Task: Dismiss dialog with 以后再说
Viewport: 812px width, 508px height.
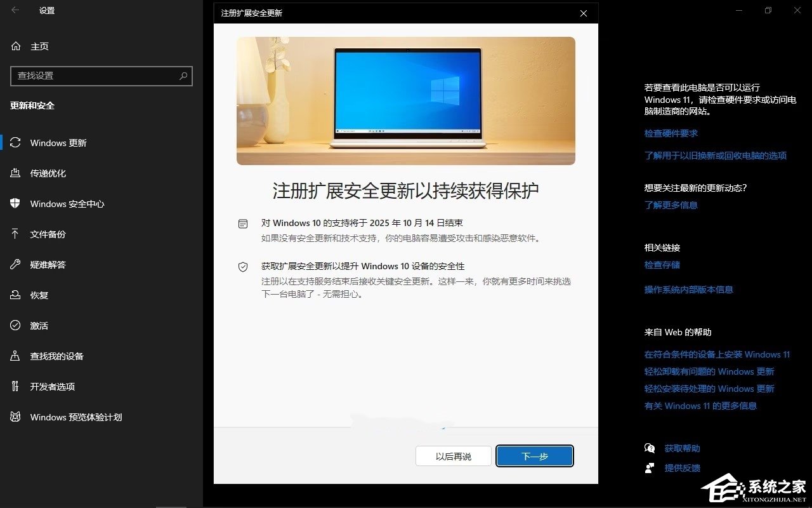Action: (453, 456)
